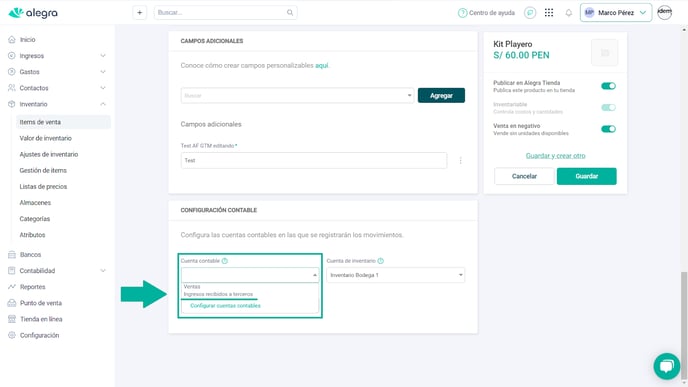Image resolution: width=688 pixels, height=387 pixels.
Task: Open the floating chat widget
Action: (666, 366)
